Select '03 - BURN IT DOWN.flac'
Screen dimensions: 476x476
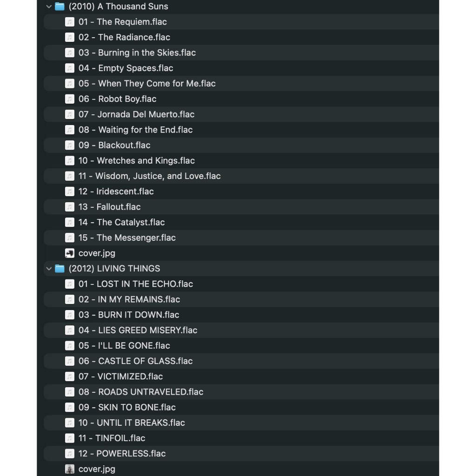[129, 315]
